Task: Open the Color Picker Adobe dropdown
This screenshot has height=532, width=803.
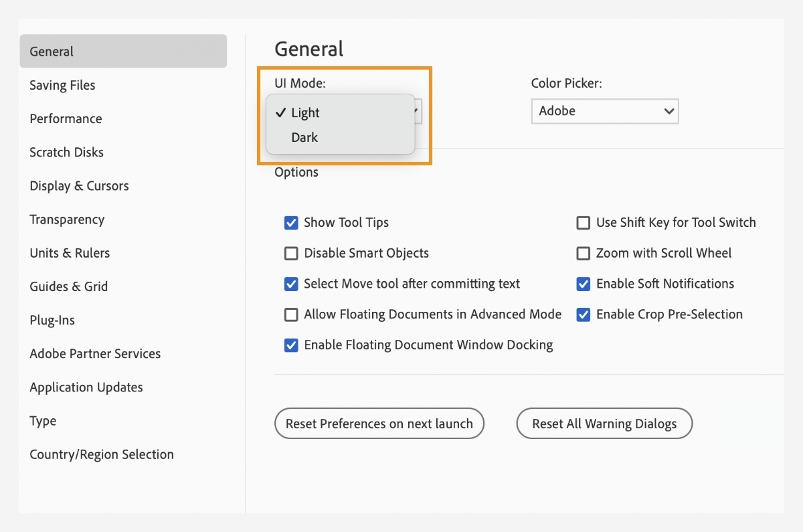Action: coord(604,111)
